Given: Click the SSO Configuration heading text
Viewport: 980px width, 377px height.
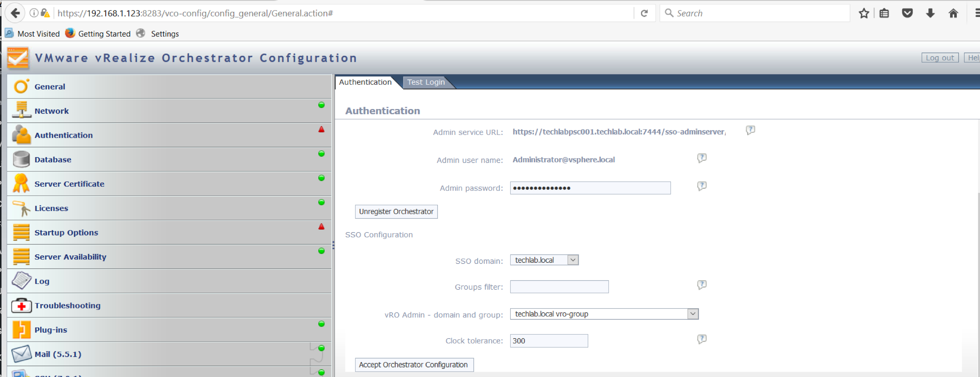Looking at the screenshot, I should (379, 235).
